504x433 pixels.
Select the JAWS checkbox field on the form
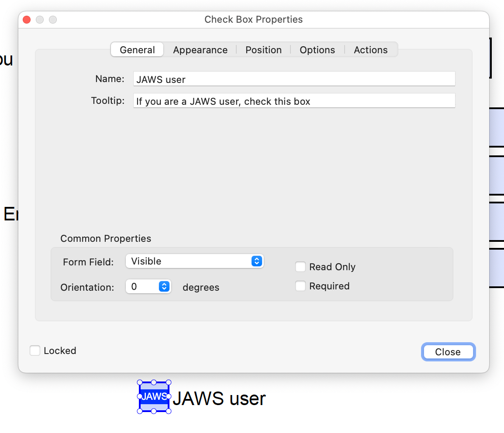154,397
